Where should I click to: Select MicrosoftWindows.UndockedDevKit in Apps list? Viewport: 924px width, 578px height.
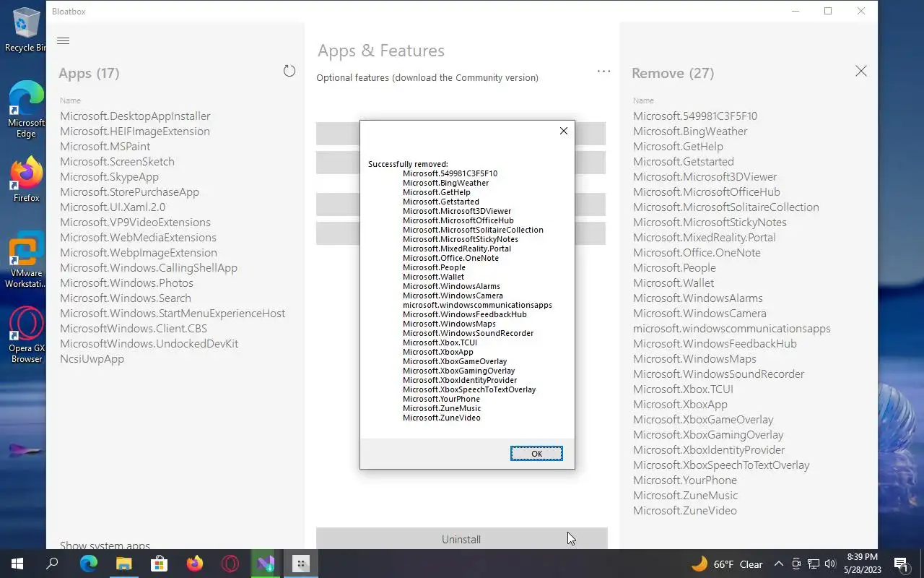(149, 343)
